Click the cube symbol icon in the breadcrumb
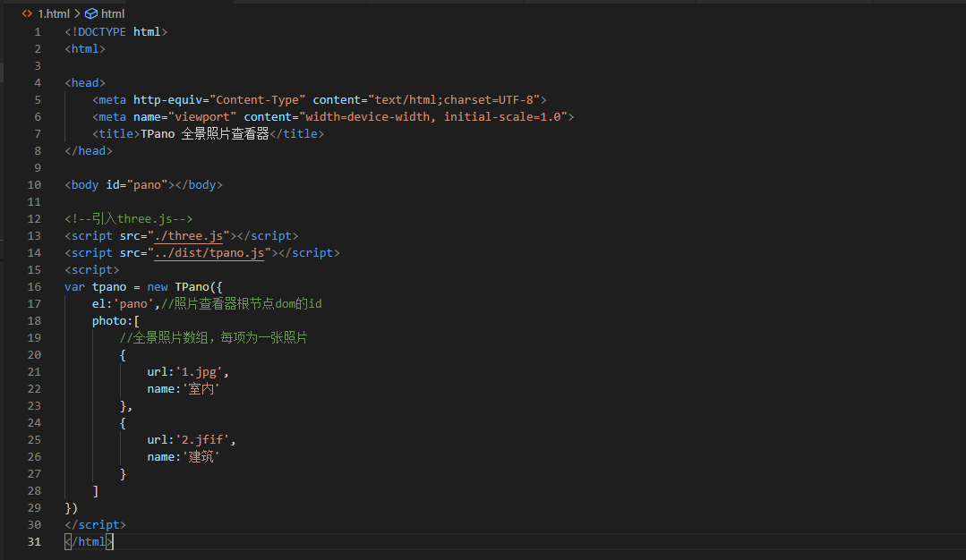 click(x=91, y=13)
